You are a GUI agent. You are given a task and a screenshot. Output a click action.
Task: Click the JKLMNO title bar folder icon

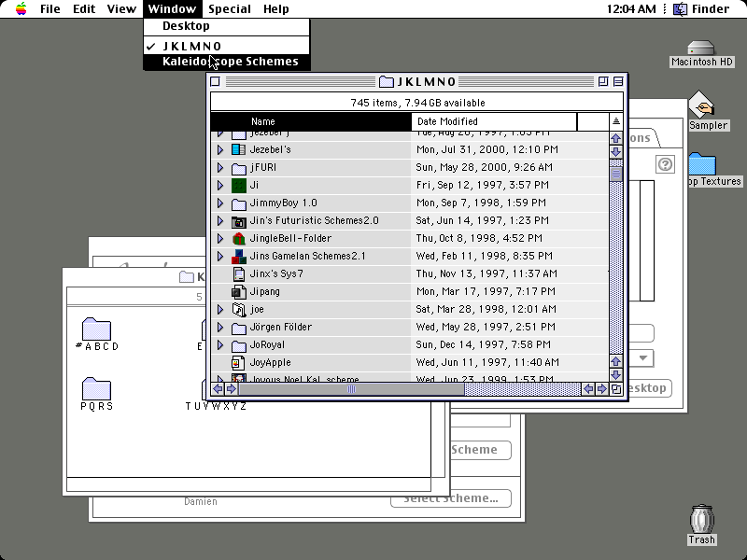[x=386, y=81]
